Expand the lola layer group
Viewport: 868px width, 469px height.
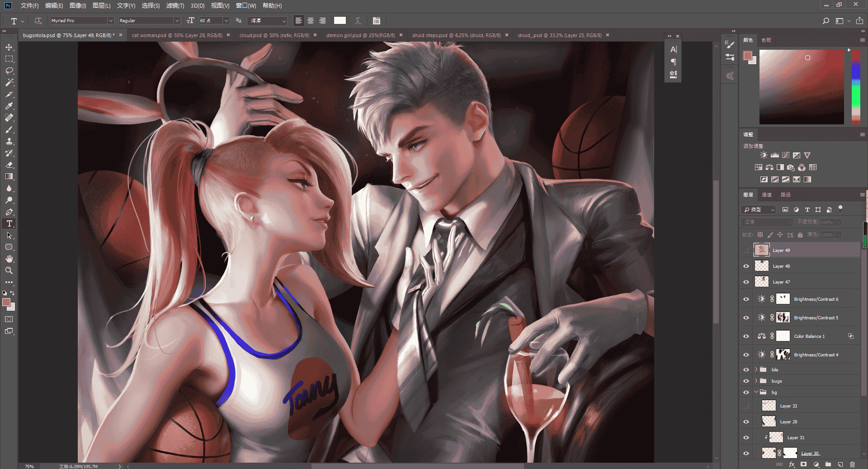point(756,370)
